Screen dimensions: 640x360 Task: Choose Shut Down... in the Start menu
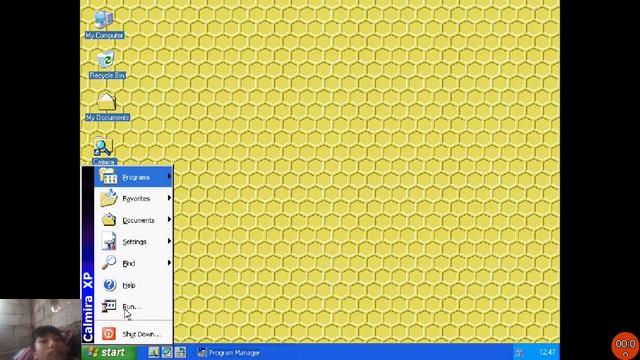click(133, 334)
